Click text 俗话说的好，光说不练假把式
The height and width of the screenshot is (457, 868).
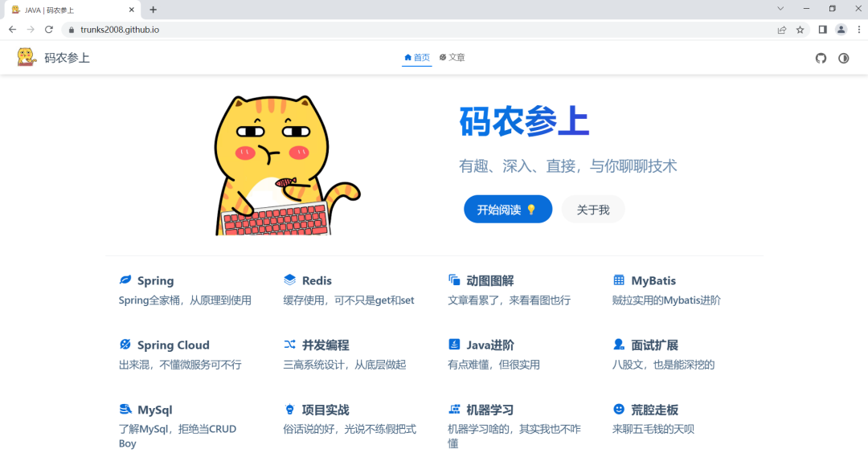(x=350, y=429)
